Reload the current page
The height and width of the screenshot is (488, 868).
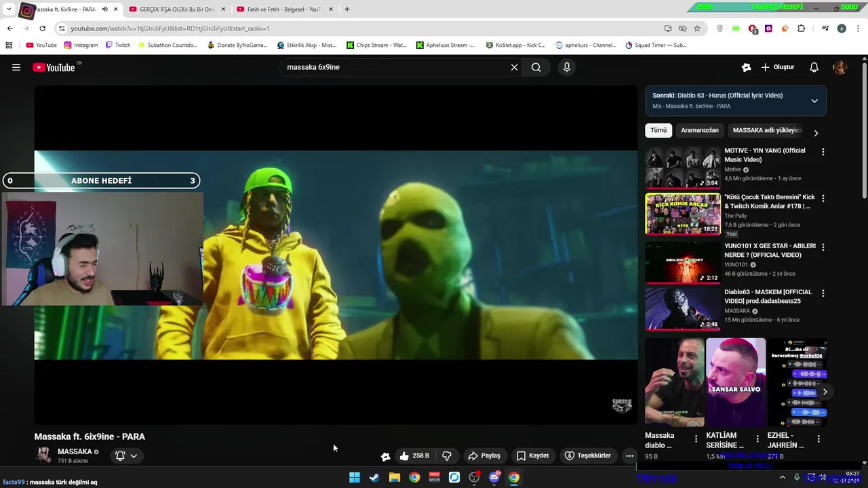[x=42, y=28]
